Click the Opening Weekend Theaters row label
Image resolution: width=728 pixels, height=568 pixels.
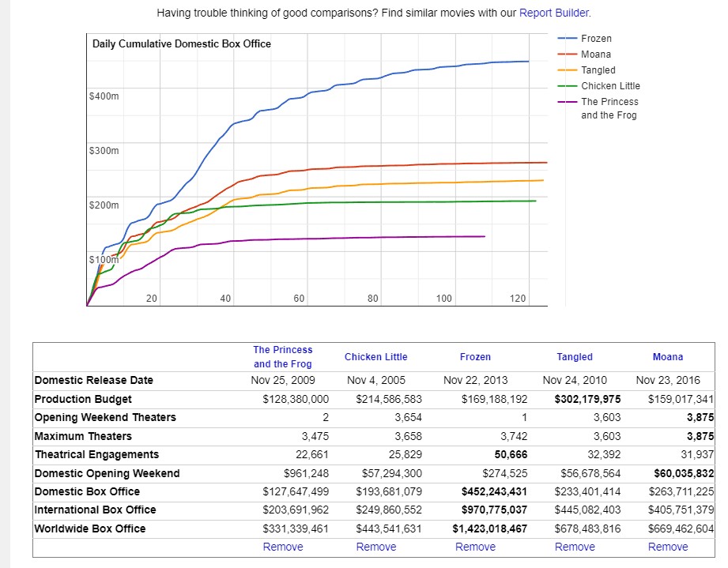(x=105, y=417)
